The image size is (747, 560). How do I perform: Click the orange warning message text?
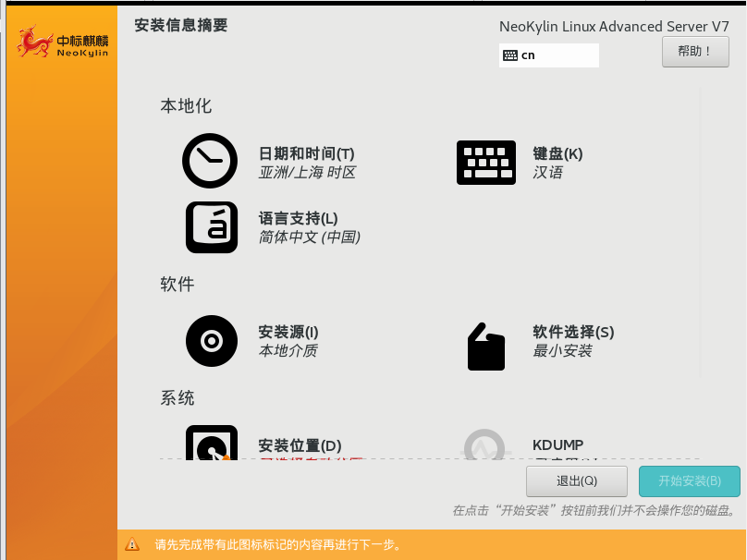pyautogui.click(x=278, y=544)
